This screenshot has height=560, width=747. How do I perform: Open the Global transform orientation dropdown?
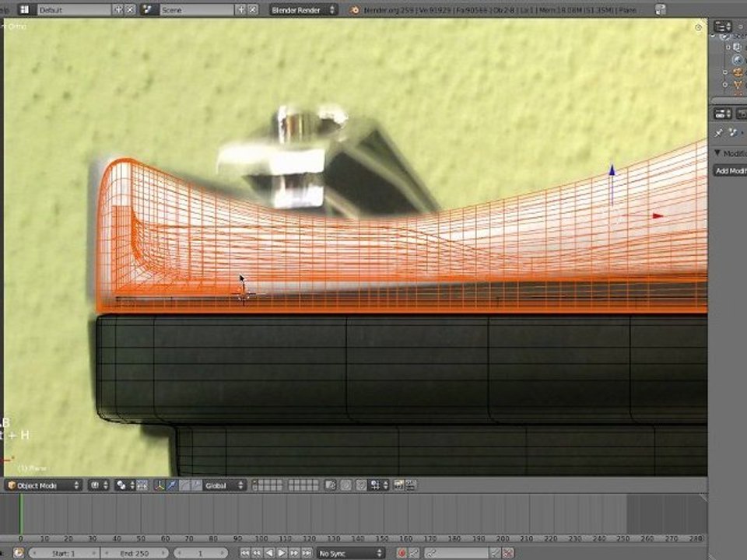click(x=224, y=485)
